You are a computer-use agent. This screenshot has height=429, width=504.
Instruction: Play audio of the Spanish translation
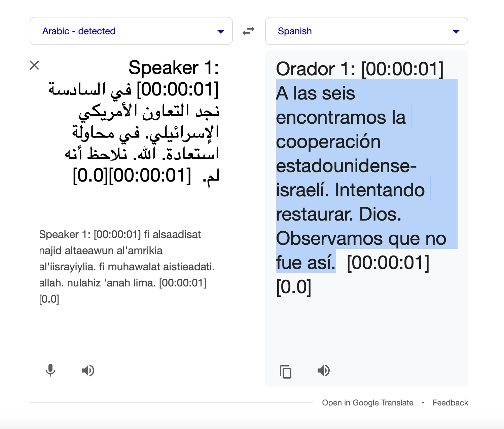(x=324, y=370)
